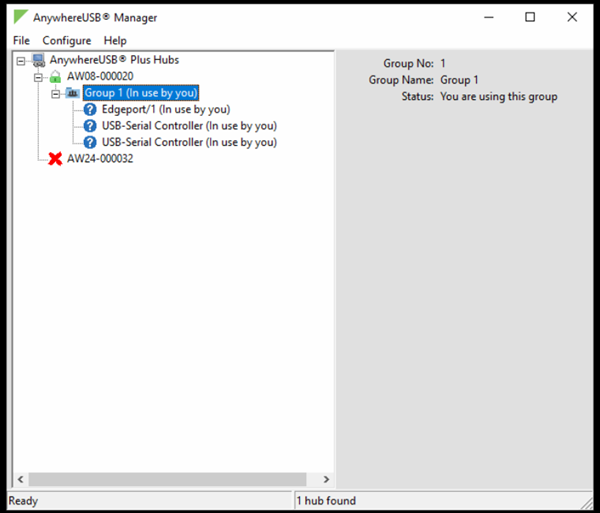This screenshot has width=600, height=513.
Task: Click the 'Group No:' label
Action: tap(408, 64)
